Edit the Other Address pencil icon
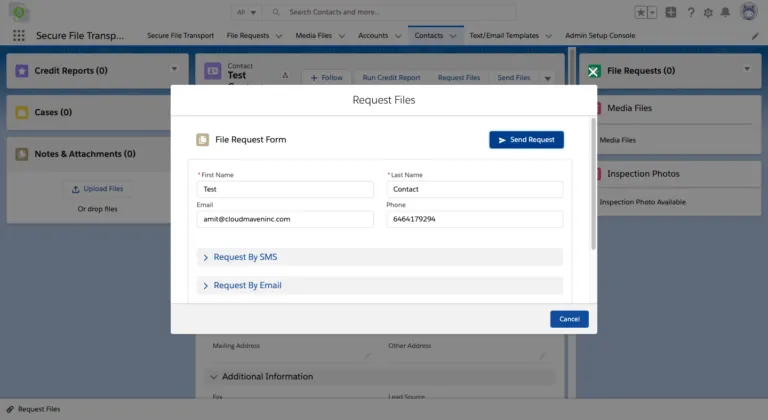The image size is (768, 420). (x=542, y=356)
